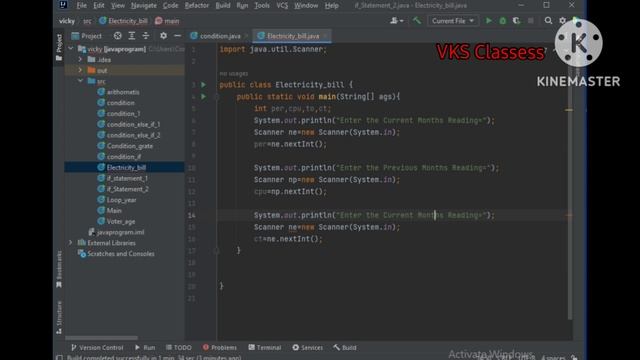This screenshot has width=640, height=360.
Task: Open the TODO tool window
Action: [x=179, y=347]
